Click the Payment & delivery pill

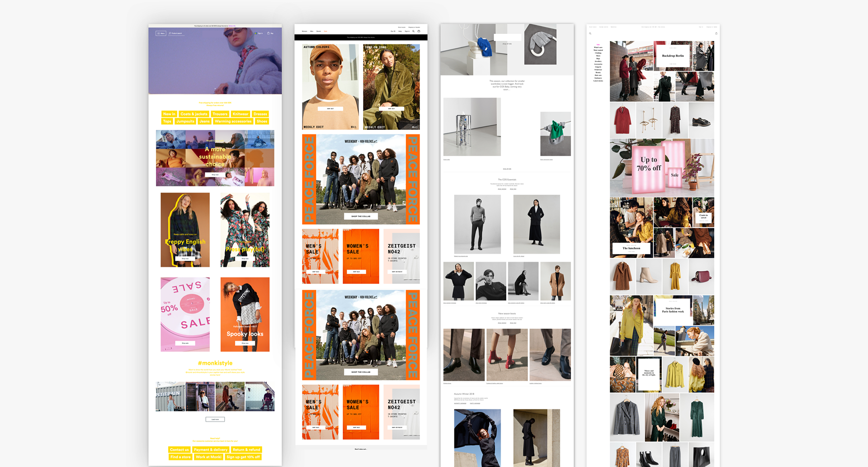point(211,450)
